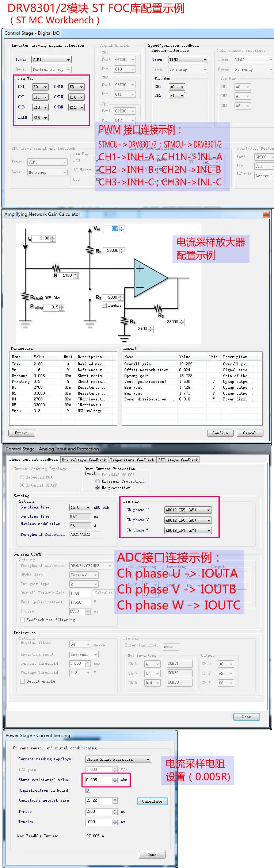Select the External OPAMP radio button
The height and width of the screenshot is (868, 274).
[22, 485]
